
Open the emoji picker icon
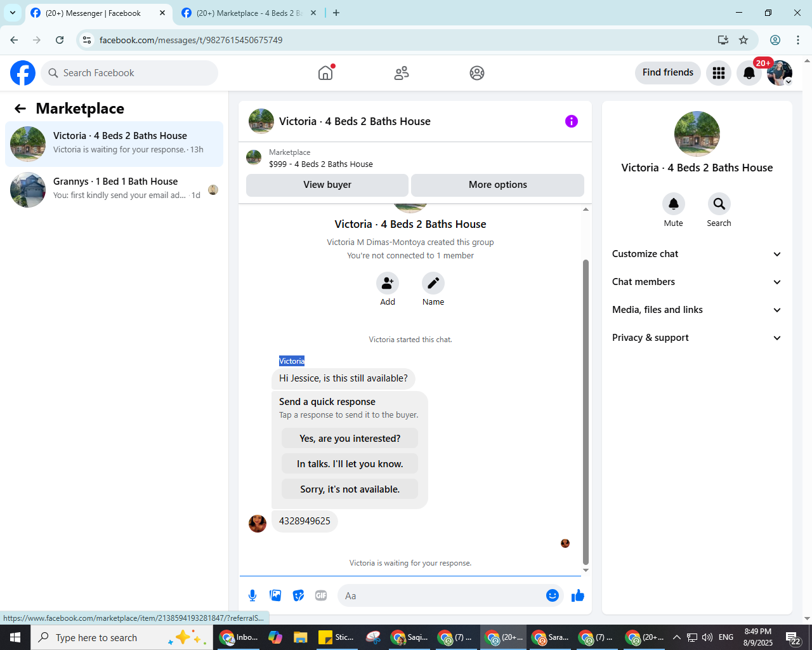click(553, 595)
